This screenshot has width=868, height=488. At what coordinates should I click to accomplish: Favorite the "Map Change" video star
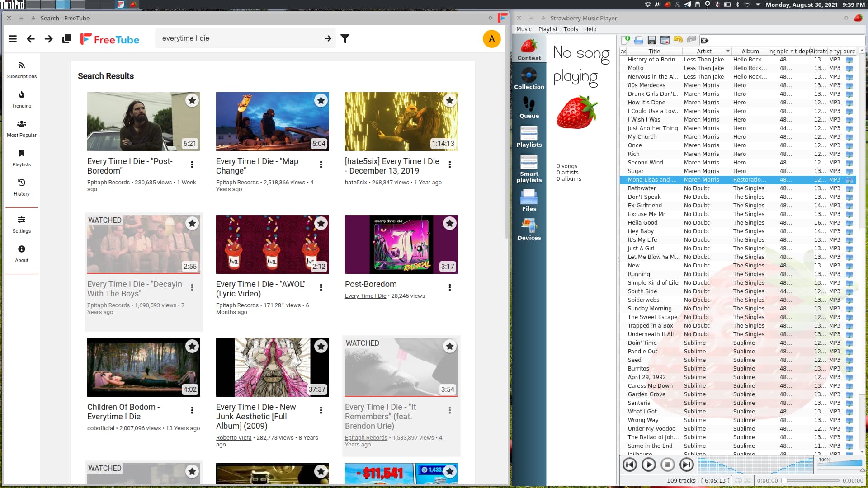click(x=321, y=100)
